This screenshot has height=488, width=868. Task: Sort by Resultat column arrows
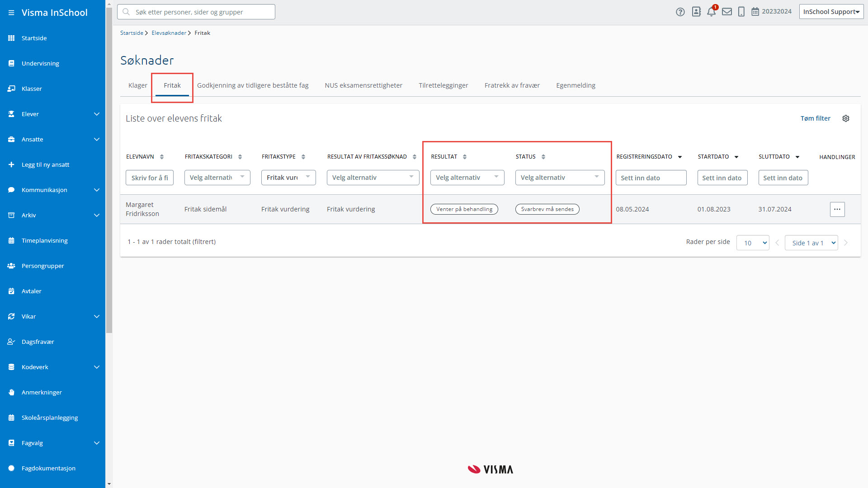[465, 157]
